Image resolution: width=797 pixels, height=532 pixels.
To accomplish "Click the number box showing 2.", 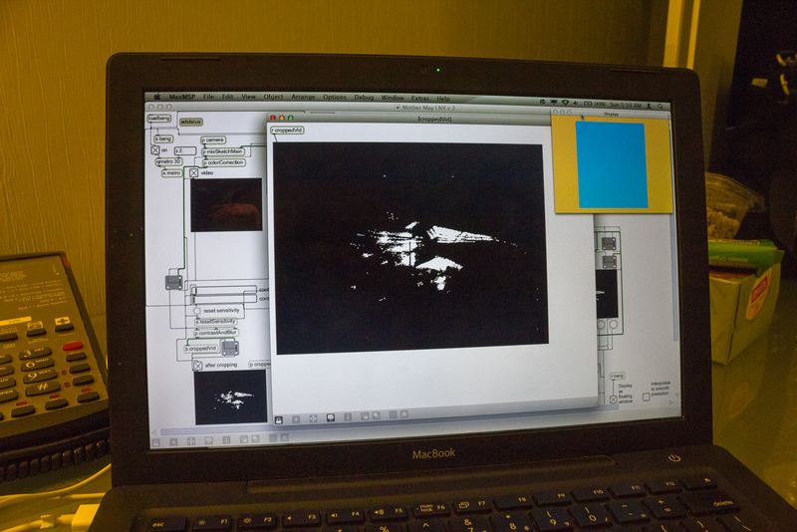I will 185,150.
